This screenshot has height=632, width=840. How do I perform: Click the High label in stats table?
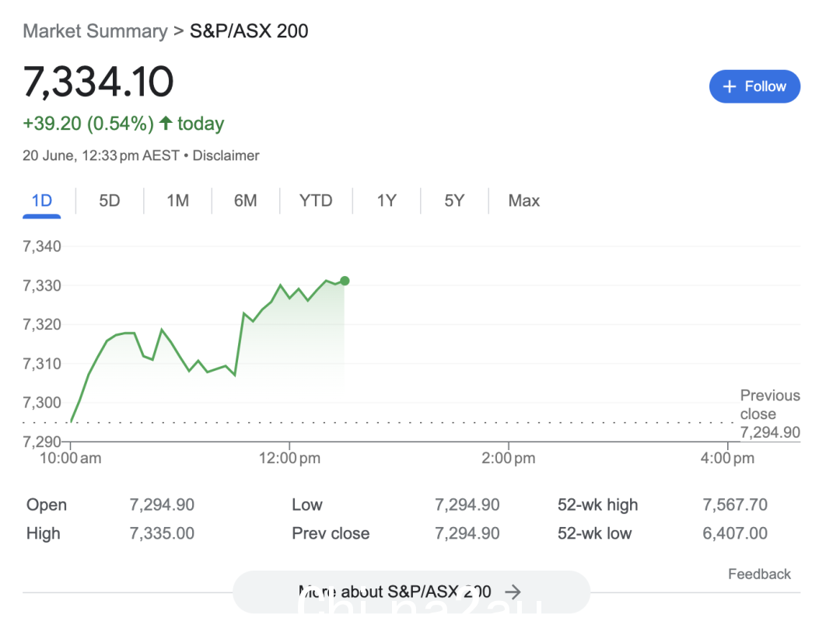(44, 533)
